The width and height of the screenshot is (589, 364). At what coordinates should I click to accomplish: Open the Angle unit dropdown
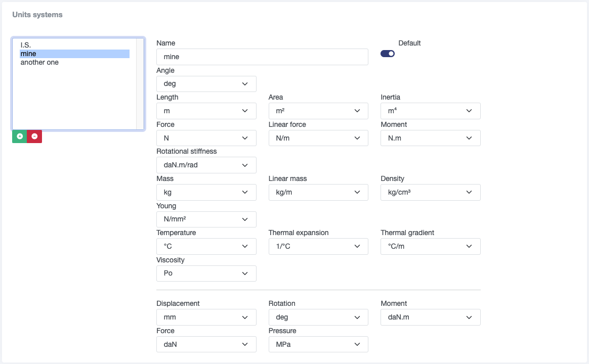[x=206, y=84]
